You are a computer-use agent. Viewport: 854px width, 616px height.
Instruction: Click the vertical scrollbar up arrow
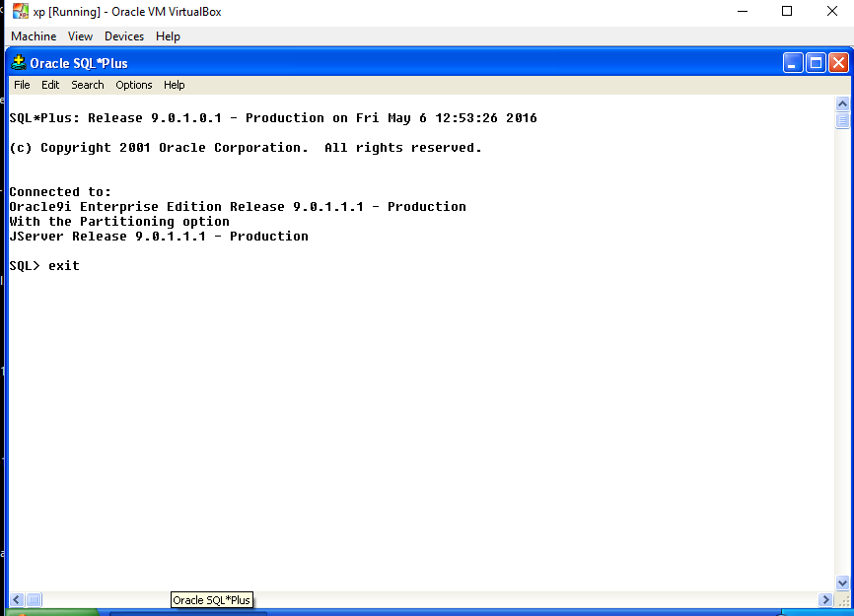842,103
